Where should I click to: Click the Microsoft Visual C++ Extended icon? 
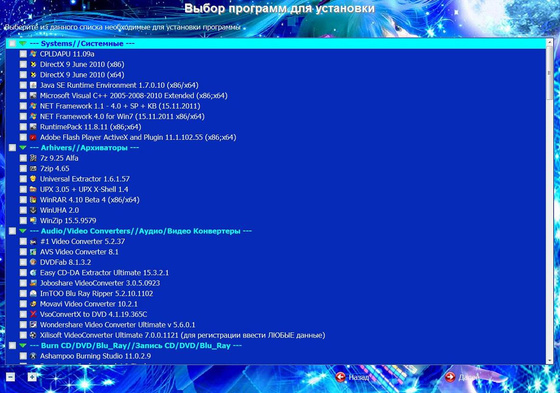[x=33, y=95]
